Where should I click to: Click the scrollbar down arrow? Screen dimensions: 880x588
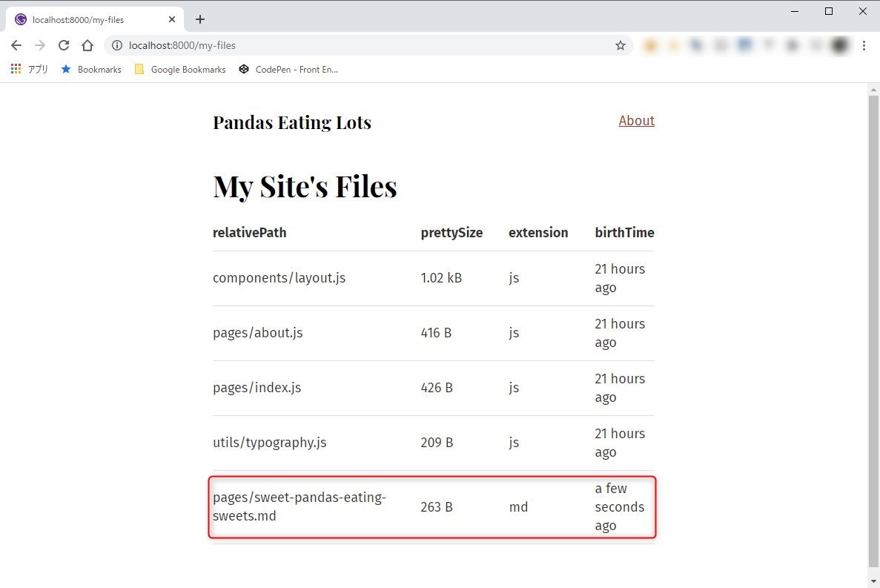[873, 581]
